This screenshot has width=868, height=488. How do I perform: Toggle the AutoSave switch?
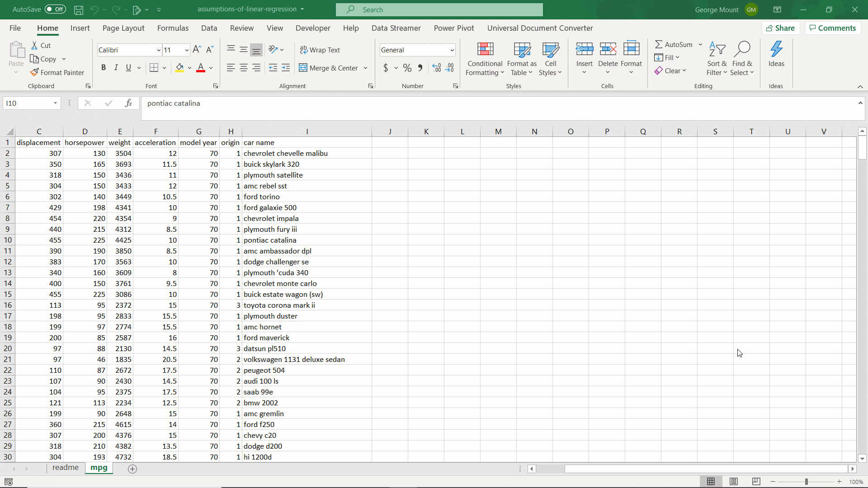[55, 9]
